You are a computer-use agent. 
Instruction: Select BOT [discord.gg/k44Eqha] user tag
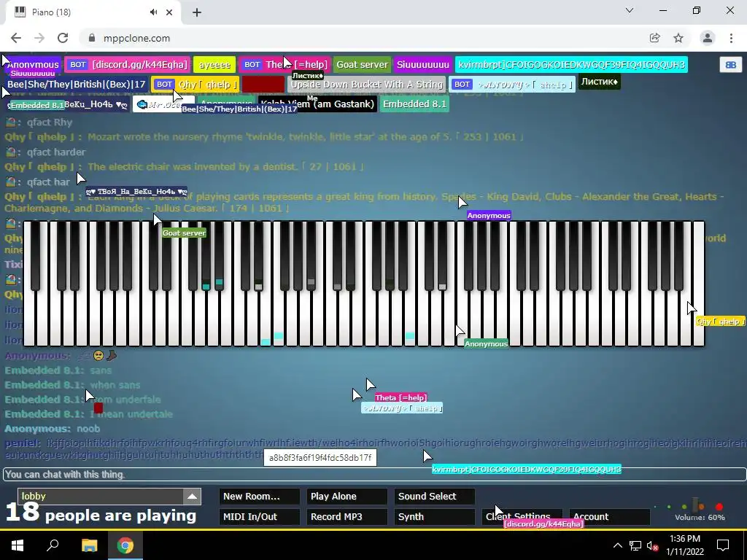(x=128, y=65)
